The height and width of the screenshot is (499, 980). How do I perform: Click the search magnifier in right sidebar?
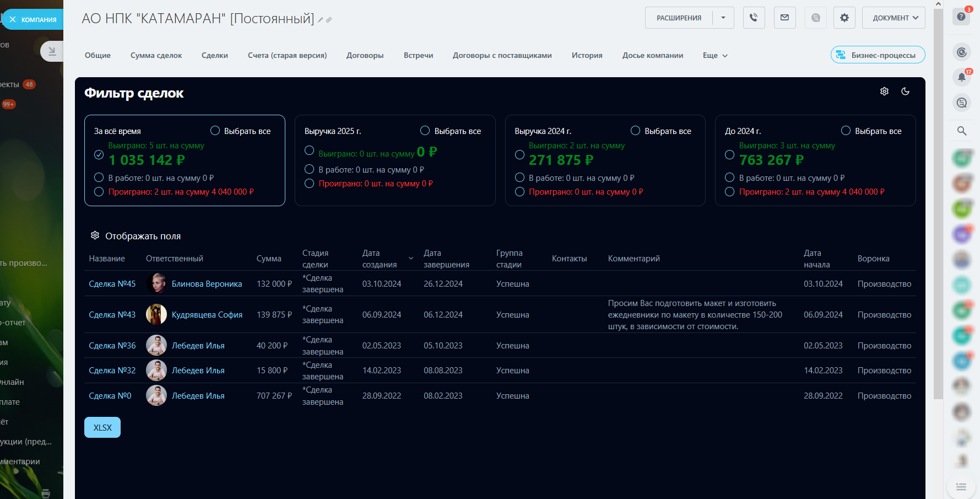click(961, 131)
